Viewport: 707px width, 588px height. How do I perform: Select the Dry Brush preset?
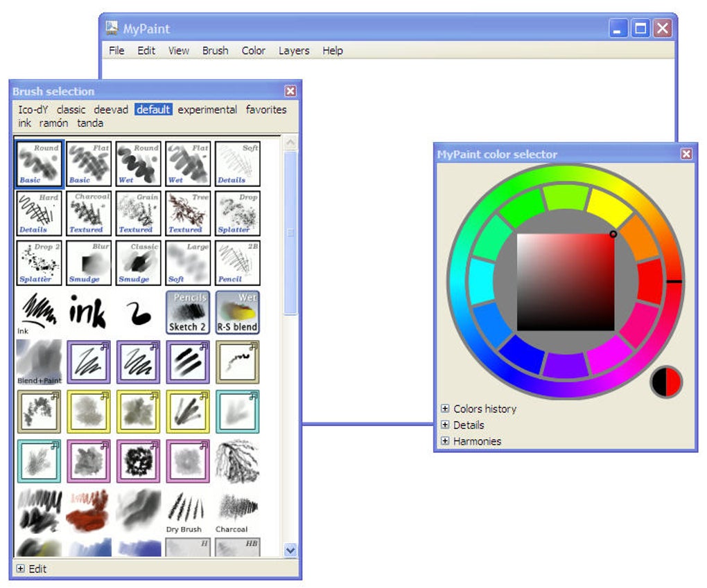point(188,511)
